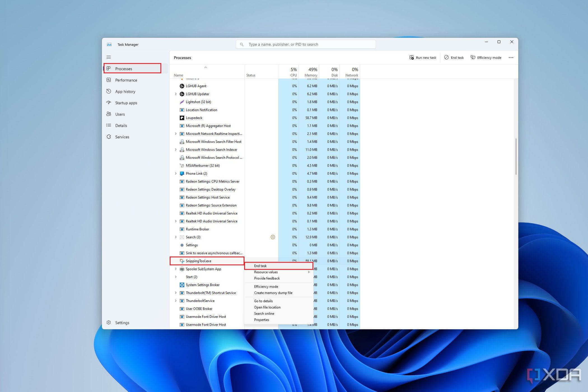Sort by the CPU column header
The width and height of the screenshot is (588, 392).
click(x=288, y=72)
